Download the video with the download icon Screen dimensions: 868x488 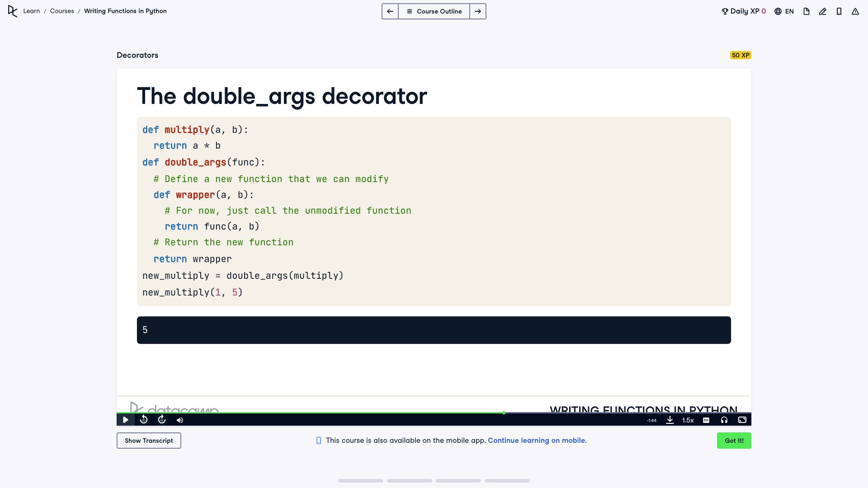670,420
